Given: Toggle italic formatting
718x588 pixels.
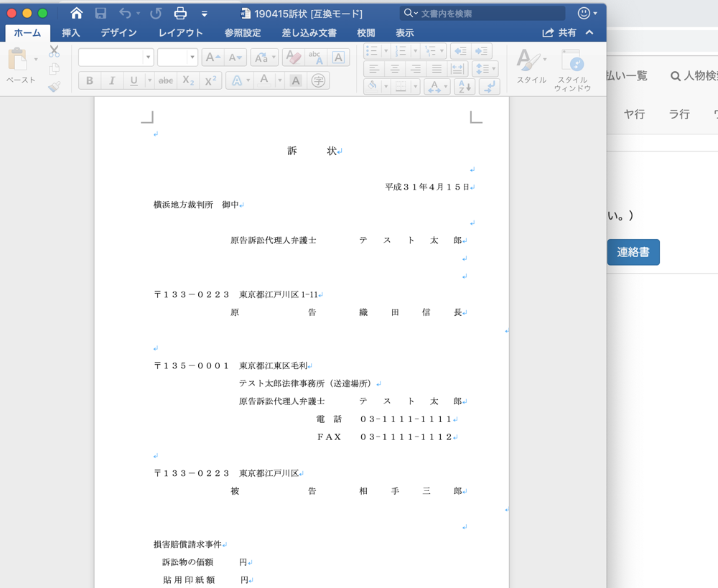Looking at the screenshot, I should click(x=111, y=81).
